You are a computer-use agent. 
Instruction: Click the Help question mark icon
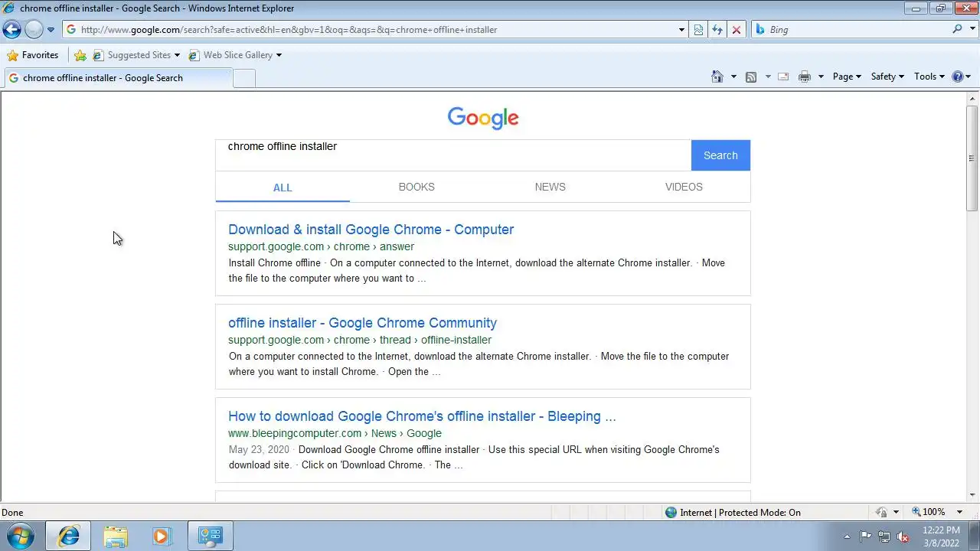point(957,77)
